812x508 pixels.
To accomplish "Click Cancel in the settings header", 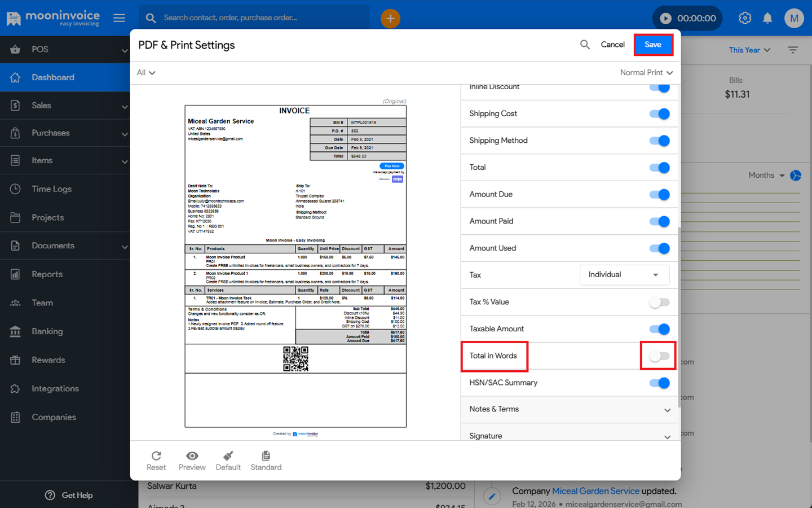I will [612, 45].
